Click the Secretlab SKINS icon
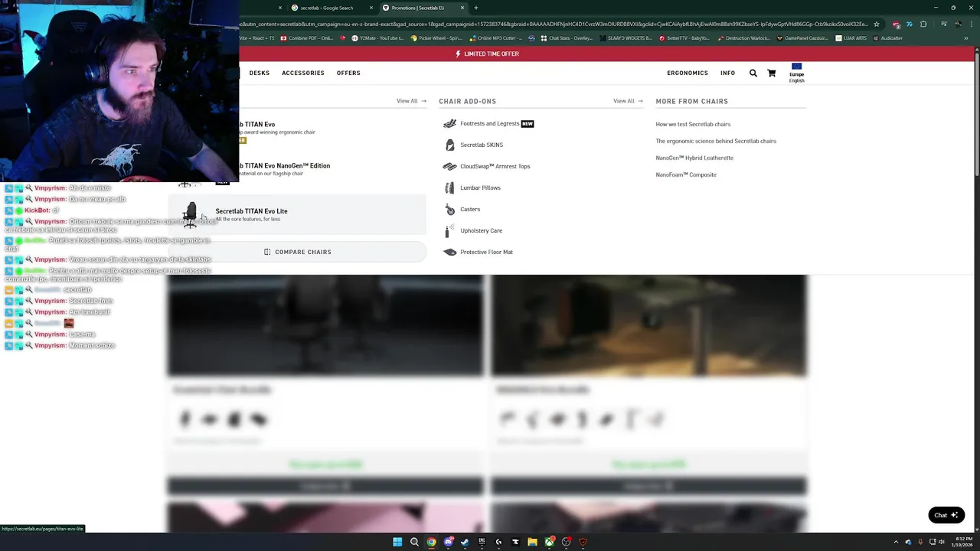The width and height of the screenshot is (980, 551). pos(449,145)
